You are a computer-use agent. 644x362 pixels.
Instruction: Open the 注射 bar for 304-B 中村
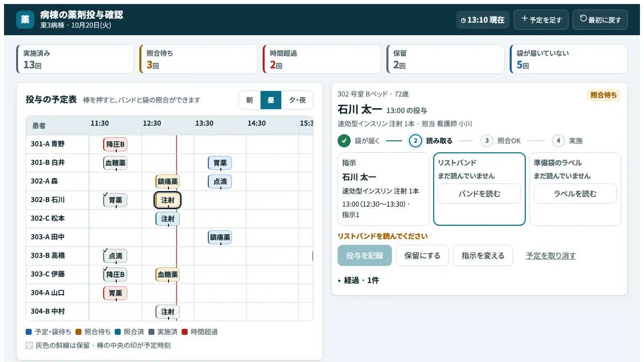coord(168,312)
